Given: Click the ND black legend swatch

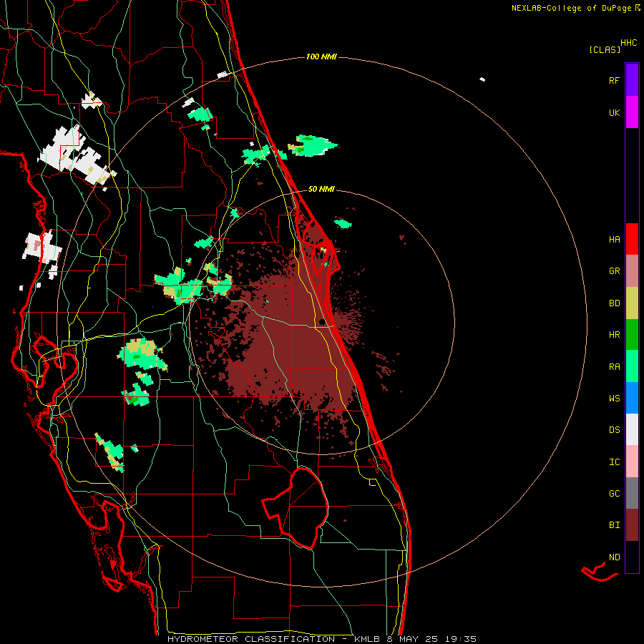Looking at the screenshot, I should coord(632,557).
